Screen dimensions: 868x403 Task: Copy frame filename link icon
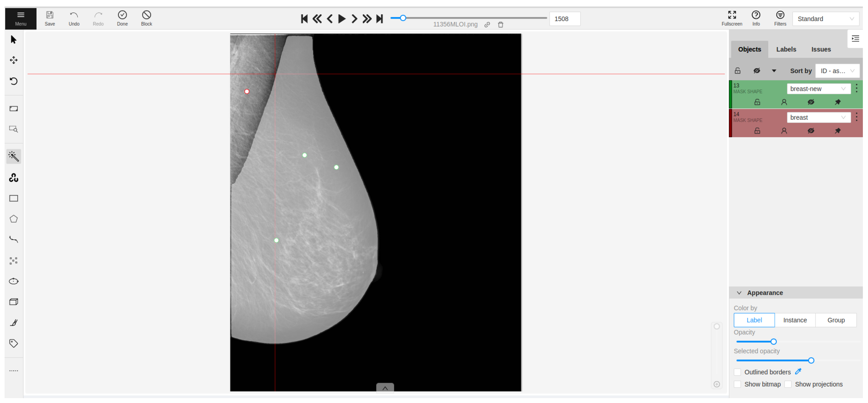click(x=487, y=25)
